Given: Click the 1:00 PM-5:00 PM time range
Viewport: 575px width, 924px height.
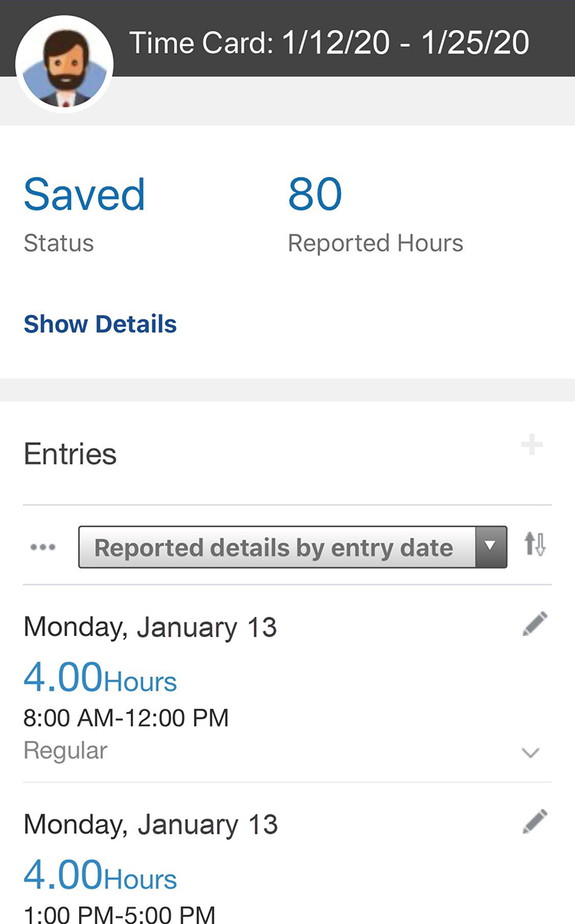Looking at the screenshot, I should pyautogui.click(x=120, y=914).
